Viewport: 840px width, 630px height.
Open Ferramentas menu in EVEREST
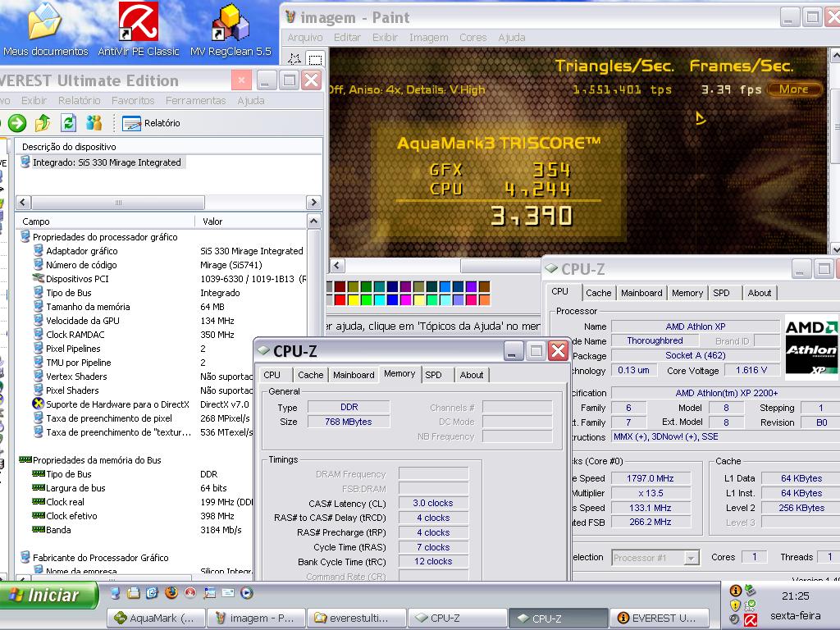click(x=195, y=101)
